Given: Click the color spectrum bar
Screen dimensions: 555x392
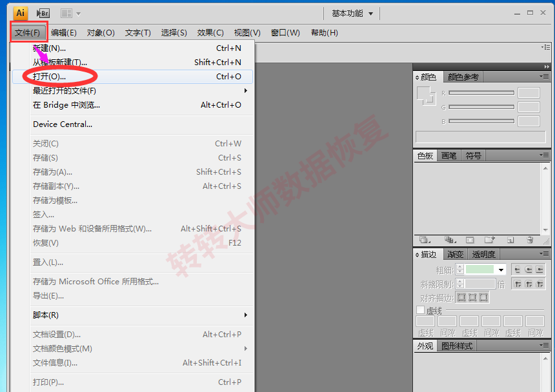Looking at the screenshot, I should tap(481, 137).
